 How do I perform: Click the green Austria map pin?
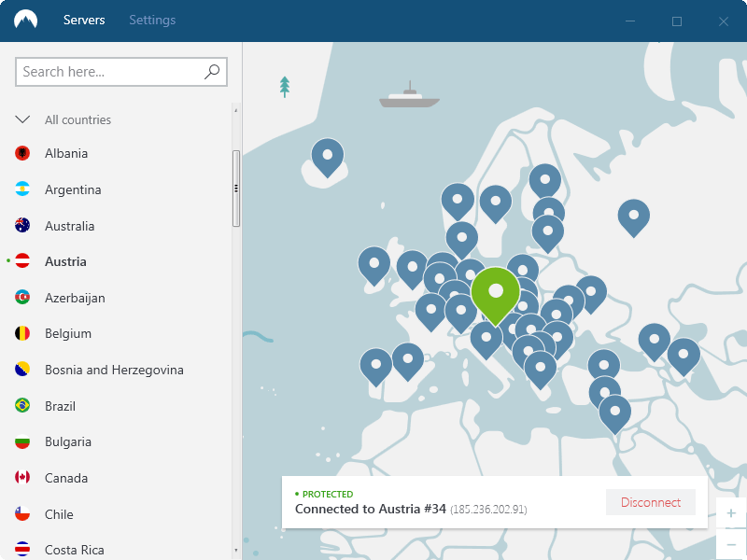(x=495, y=292)
